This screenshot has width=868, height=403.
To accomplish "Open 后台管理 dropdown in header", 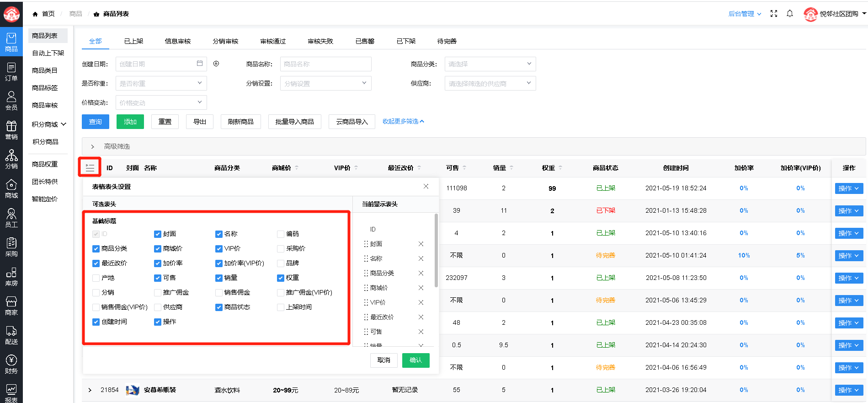I will coord(745,14).
